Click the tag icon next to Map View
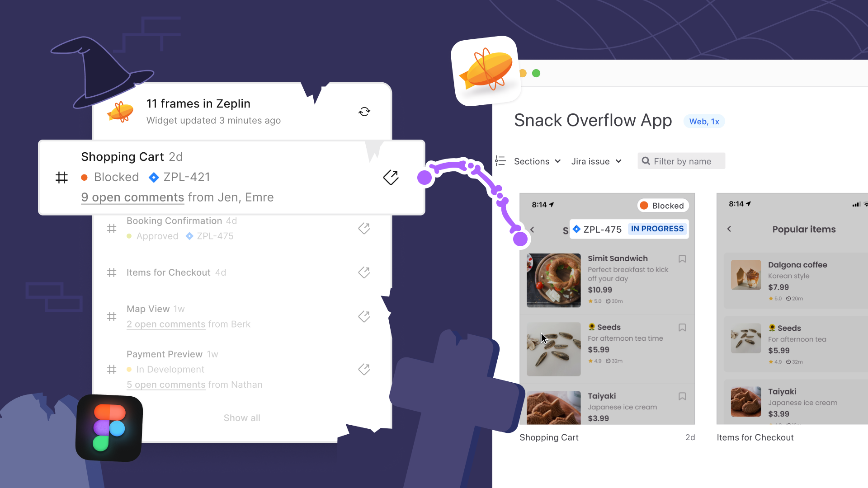868x488 pixels. [x=364, y=316]
